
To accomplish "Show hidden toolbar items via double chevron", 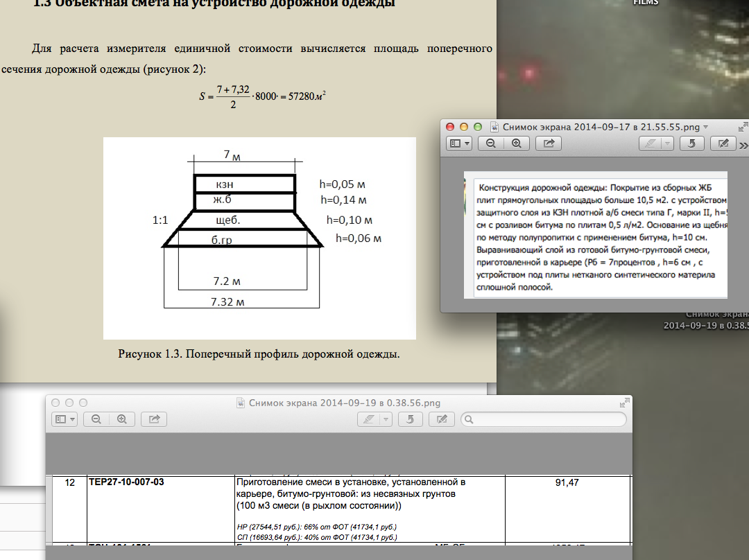I will point(743,145).
